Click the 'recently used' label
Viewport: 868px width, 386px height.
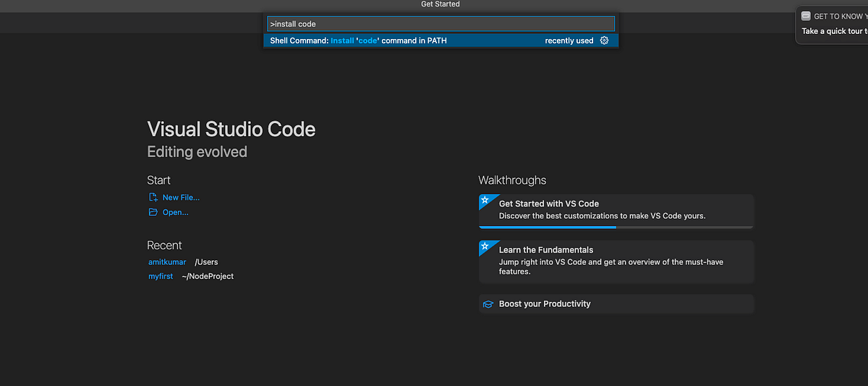569,41
